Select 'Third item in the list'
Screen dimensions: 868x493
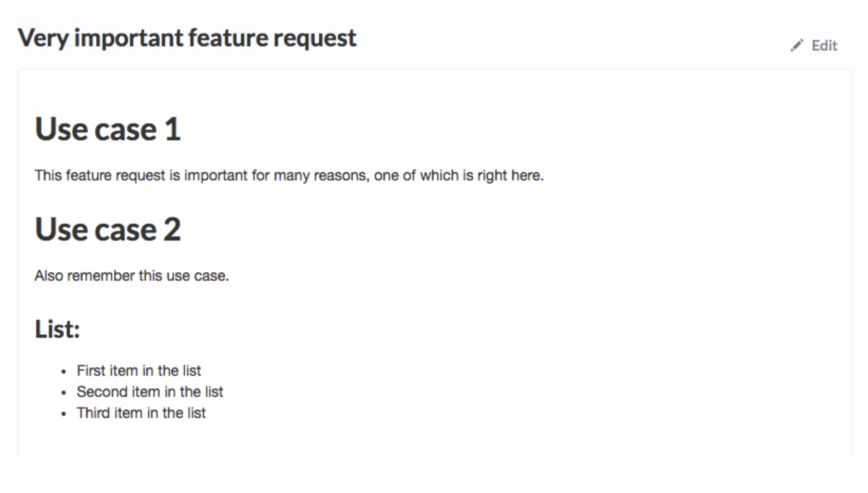coord(141,413)
